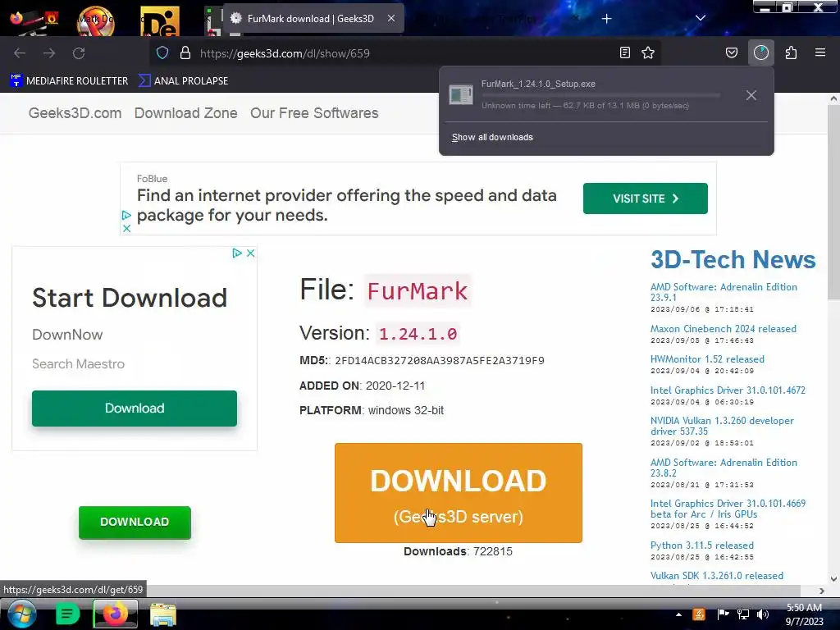This screenshot has width=840, height=630.
Task: Go back using the browser back arrow
Action: pyautogui.click(x=20, y=53)
